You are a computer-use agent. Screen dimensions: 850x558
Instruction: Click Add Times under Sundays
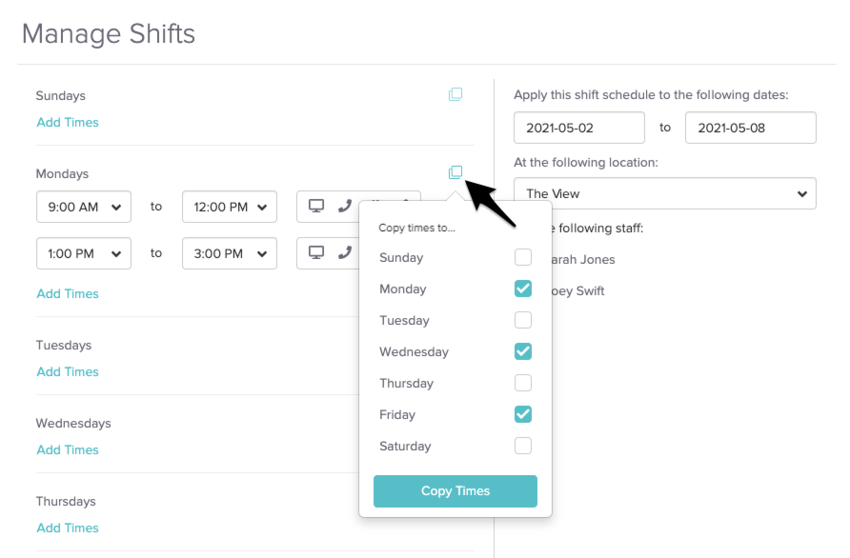click(x=68, y=122)
